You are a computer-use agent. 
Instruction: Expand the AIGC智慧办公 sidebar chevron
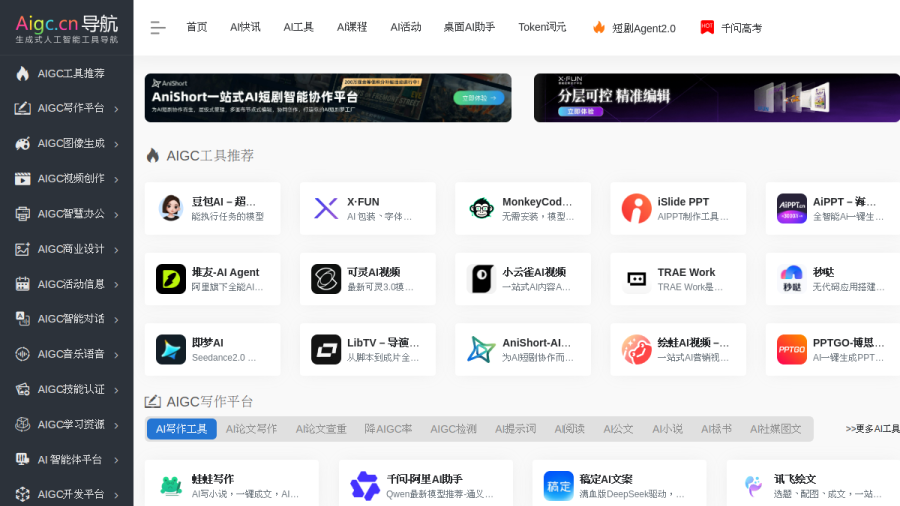coord(117,215)
